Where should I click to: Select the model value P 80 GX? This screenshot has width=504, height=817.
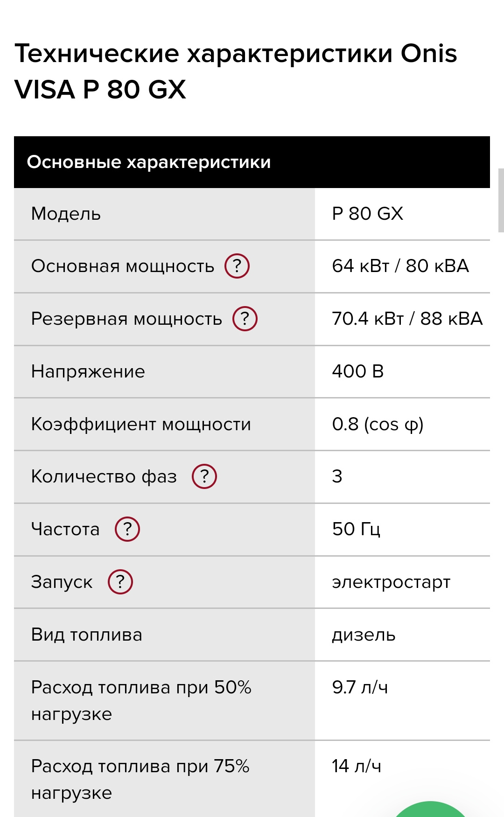[368, 214]
